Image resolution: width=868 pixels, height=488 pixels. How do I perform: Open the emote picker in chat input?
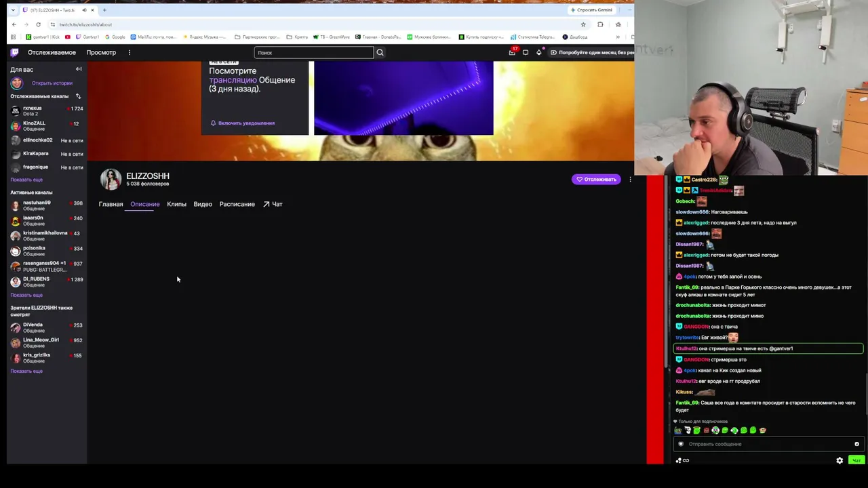pos(856,444)
